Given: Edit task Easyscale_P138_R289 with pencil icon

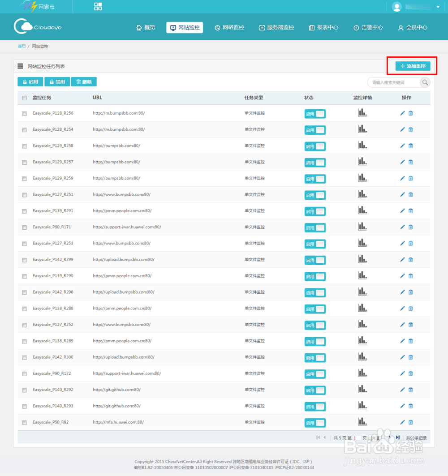Looking at the screenshot, I should (402, 341).
